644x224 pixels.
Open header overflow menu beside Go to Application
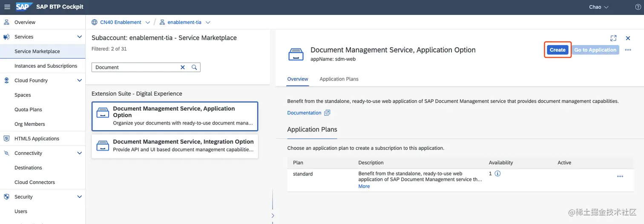tap(628, 50)
